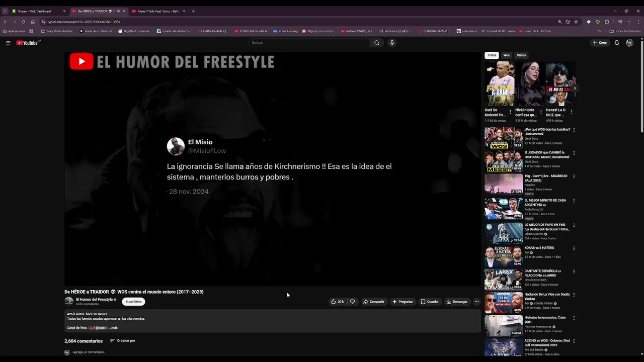The width and height of the screenshot is (644, 362).
Task: Go to the YouTube home logo
Action: click(x=27, y=43)
